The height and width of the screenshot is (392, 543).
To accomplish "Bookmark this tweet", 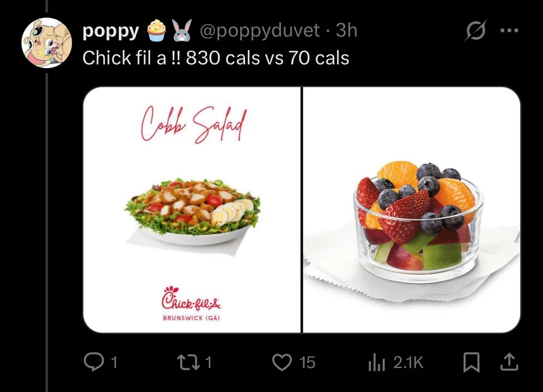I will tap(471, 362).
